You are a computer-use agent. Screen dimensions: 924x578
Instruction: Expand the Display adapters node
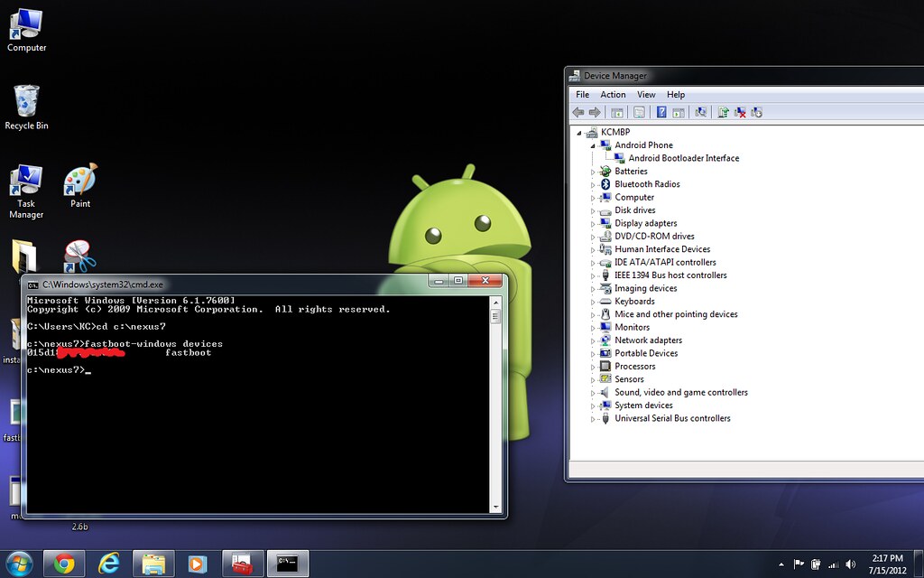(x=593, y=224)
